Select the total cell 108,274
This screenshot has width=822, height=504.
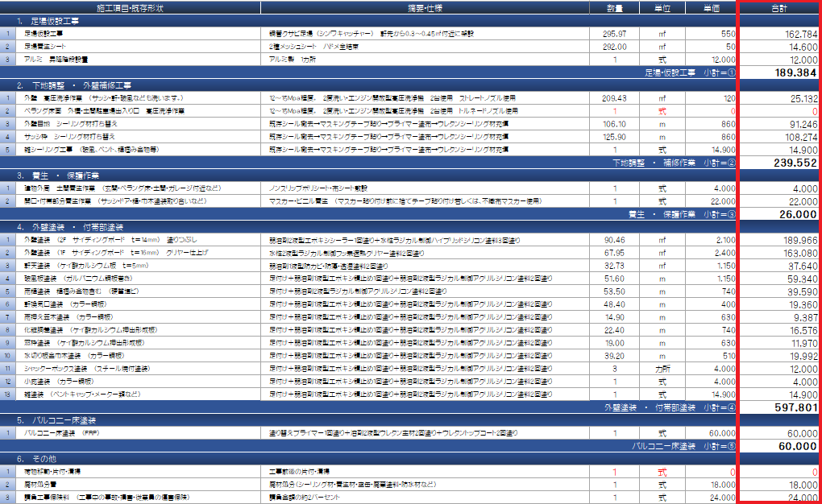point(779,137)
